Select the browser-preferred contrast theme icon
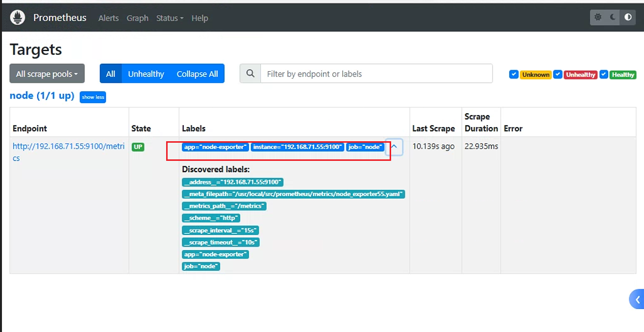Screen dimensions: 644x332 [628, 17]
